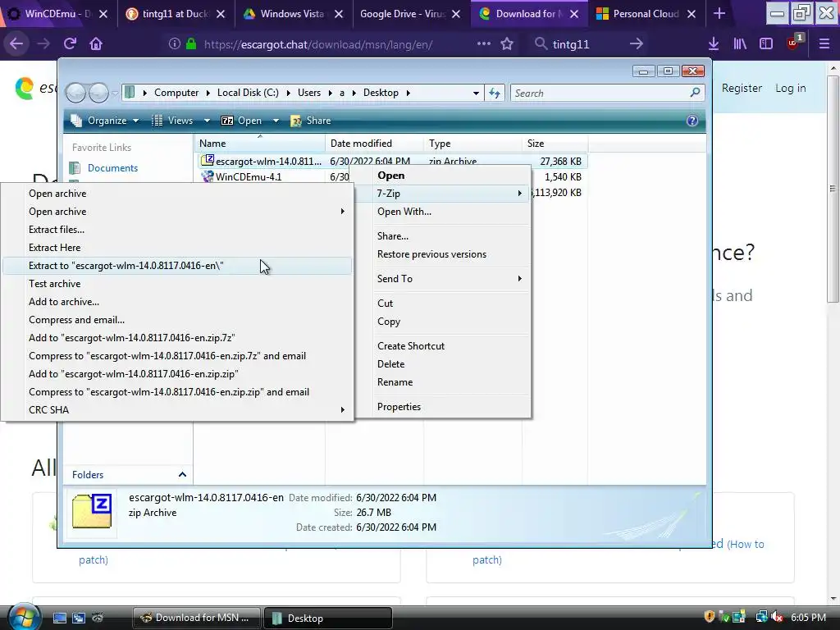Sort by Size column header
The width and height of the screenshot is (840, 630).
(x=555, y=143)
